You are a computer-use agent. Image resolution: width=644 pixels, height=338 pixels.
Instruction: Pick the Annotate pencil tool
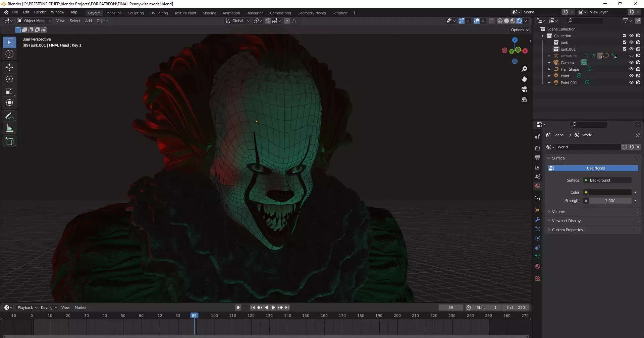click(9, 116)
